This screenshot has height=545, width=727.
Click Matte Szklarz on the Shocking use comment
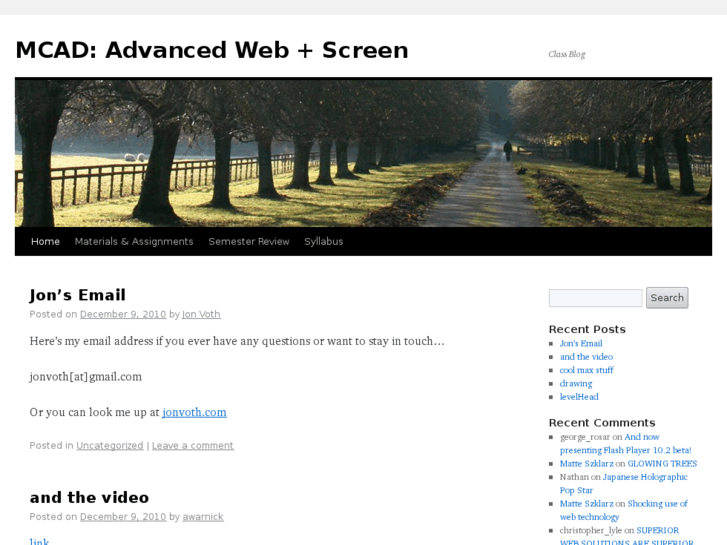tap(587, 504)
